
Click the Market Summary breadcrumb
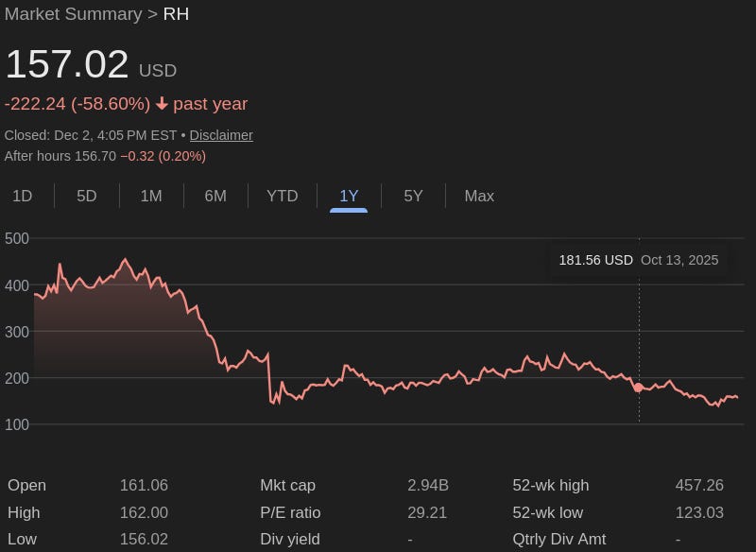[74, 14]
